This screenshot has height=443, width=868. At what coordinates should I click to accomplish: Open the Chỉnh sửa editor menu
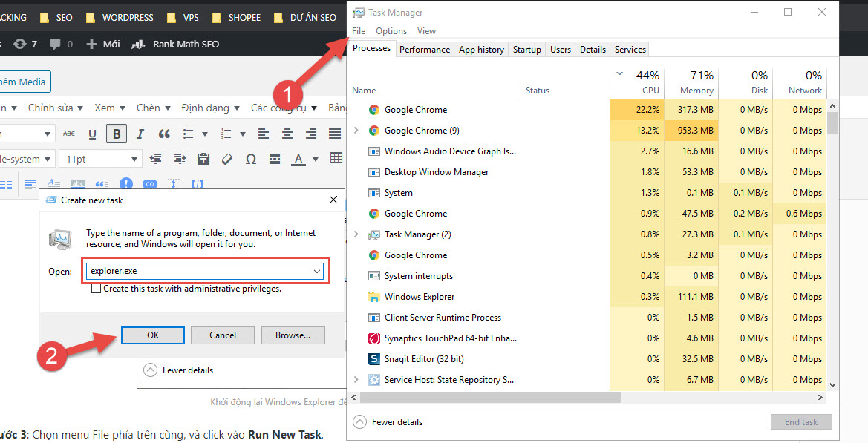pyautogui.click(x=56, y=108)
